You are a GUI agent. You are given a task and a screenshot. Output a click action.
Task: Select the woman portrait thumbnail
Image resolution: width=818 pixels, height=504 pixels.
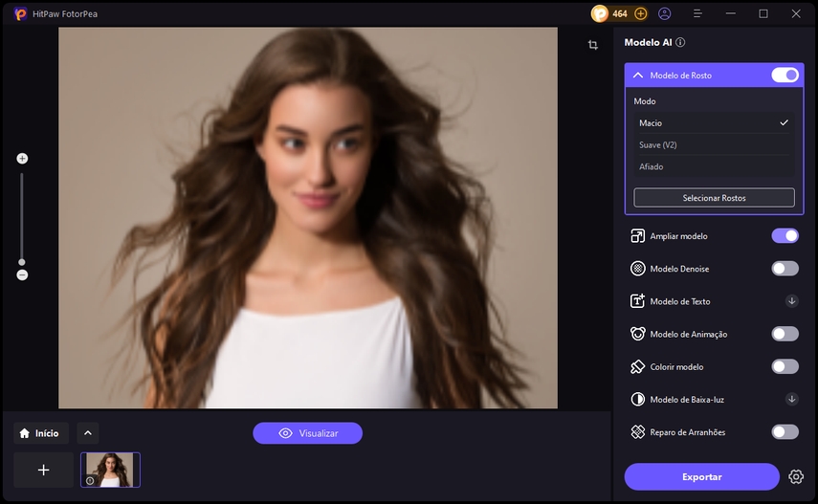coord(110,470)
